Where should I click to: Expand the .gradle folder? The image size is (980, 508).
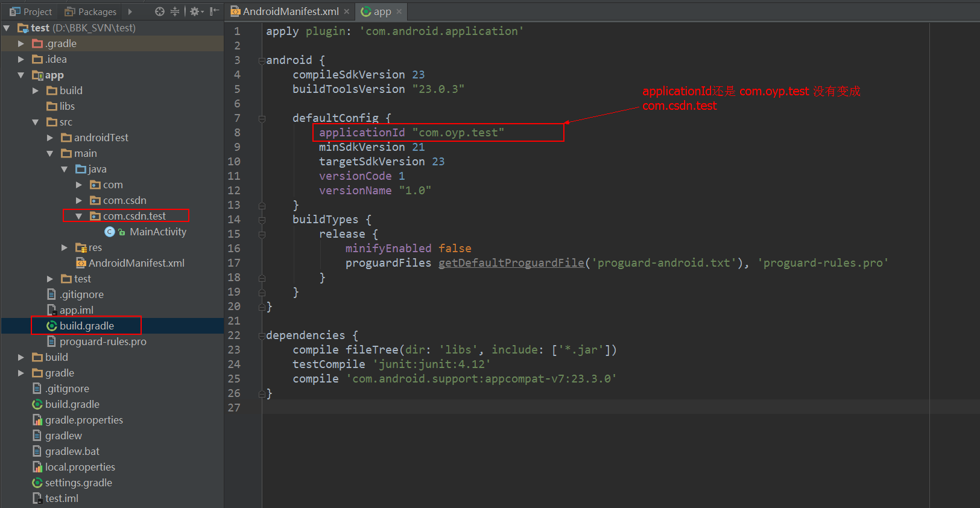point(21,43)
